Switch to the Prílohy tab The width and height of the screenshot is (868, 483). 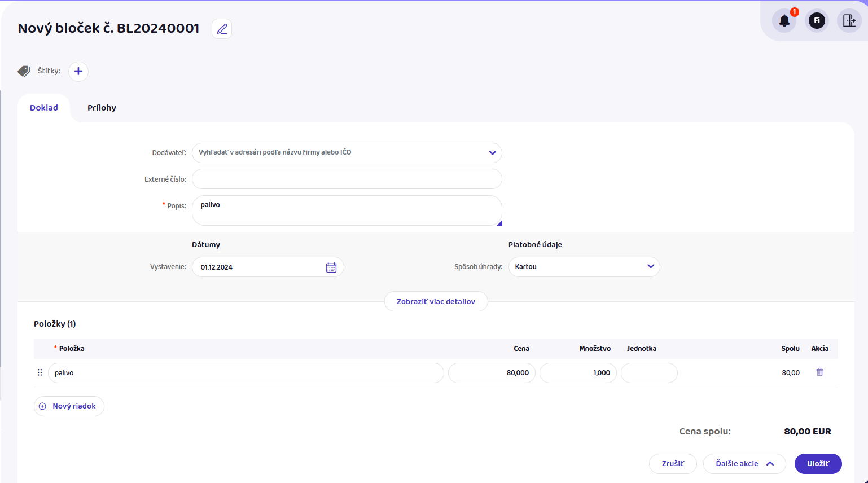[x=102, y=108]
